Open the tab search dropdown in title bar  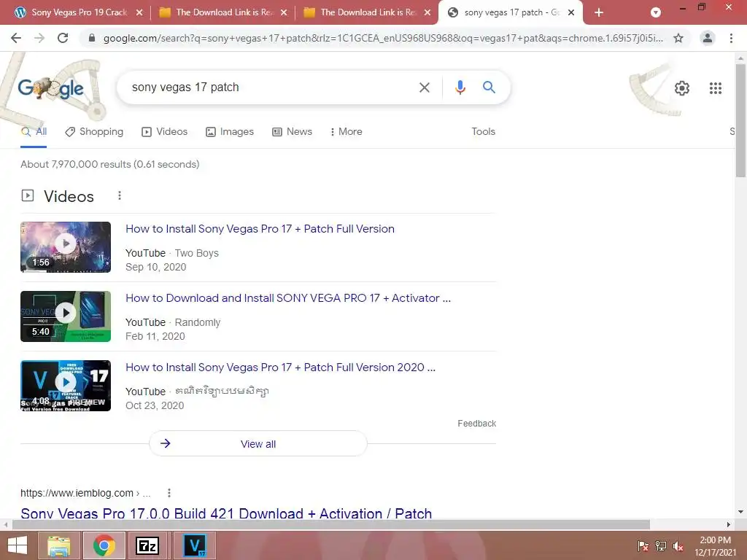point(656,12)
